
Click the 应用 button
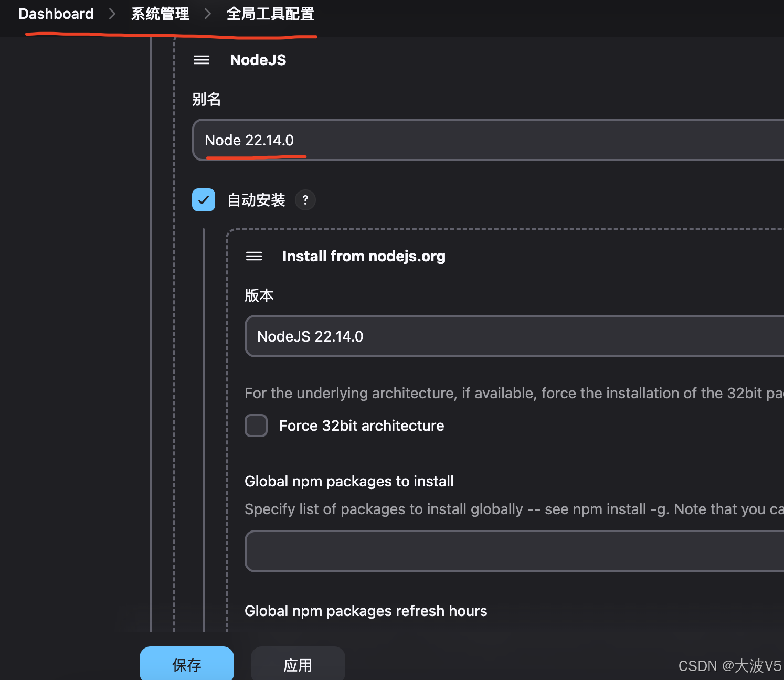point(298,664)
